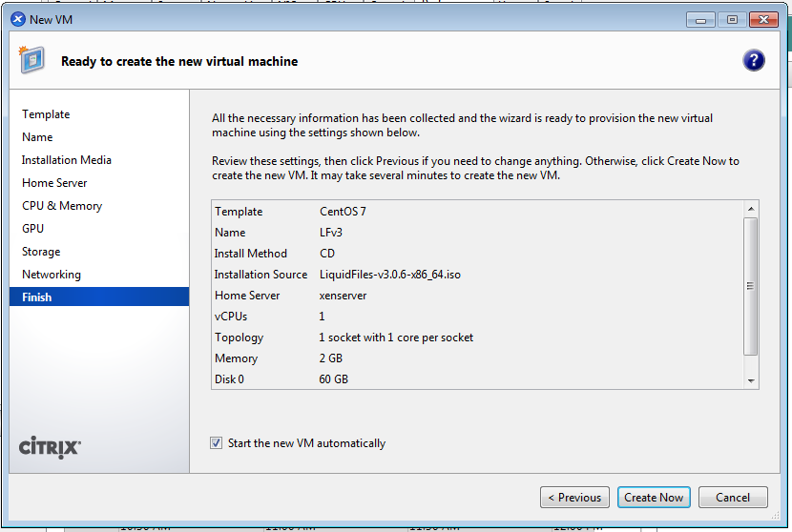Go to the Template wizard step
Screen dimensions: 792x532
coord(46,114)
